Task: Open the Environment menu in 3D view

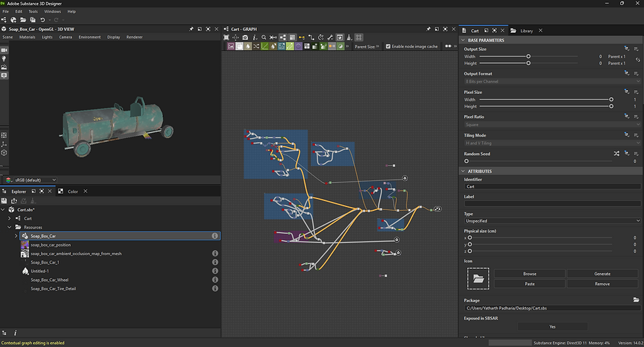Action: coord(89,37)
